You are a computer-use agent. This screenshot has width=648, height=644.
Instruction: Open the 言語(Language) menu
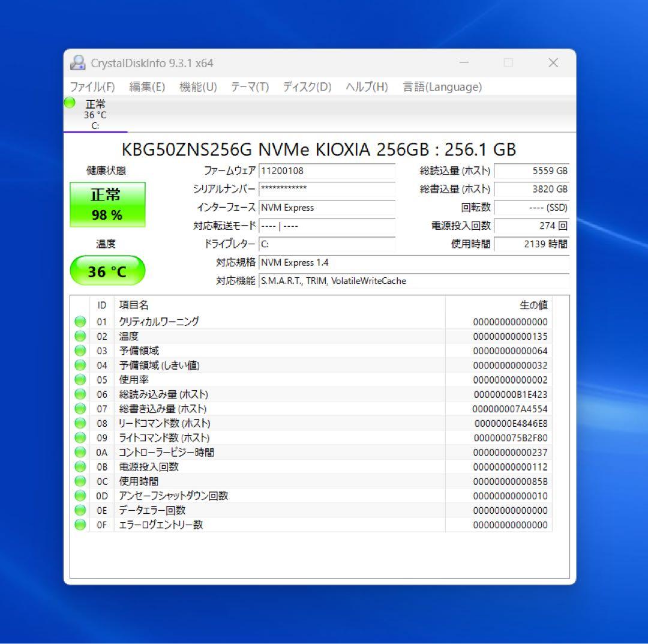pos(442,86)
